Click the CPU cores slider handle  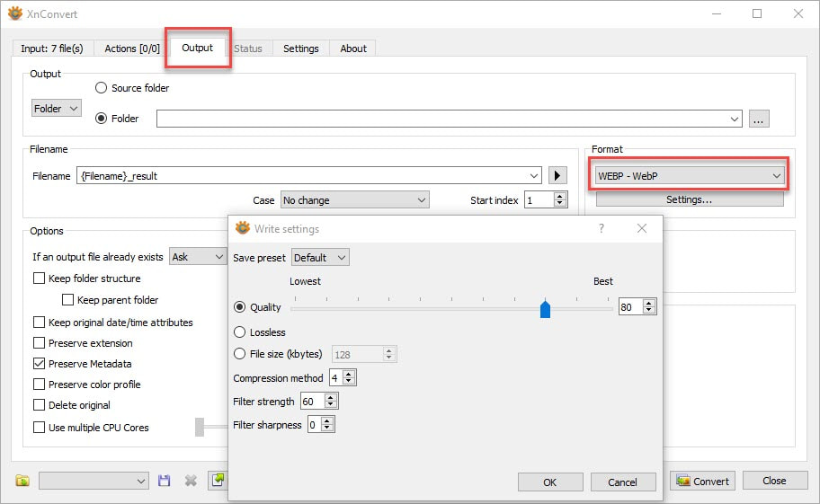pyautogui.click(x=200, y=427)
